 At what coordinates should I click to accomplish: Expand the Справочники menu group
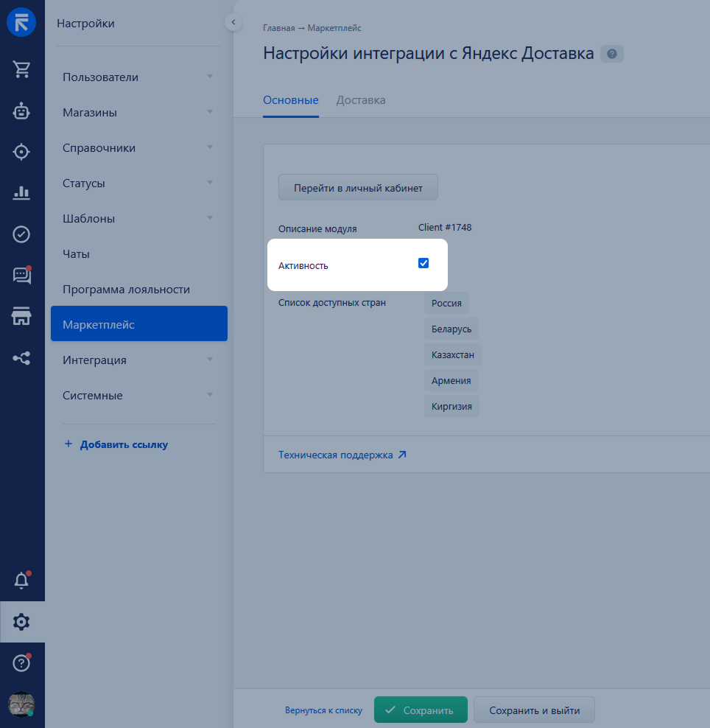tap(210, 147)
